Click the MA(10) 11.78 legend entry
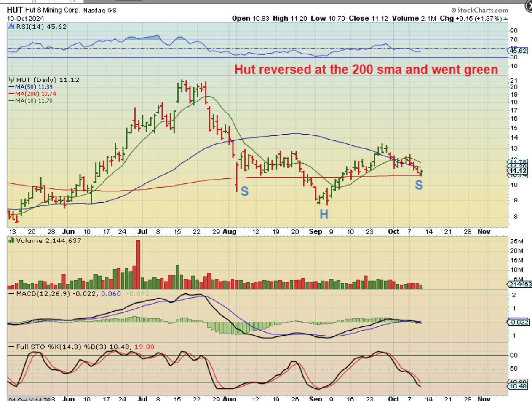532x401 pixels. 30,100
